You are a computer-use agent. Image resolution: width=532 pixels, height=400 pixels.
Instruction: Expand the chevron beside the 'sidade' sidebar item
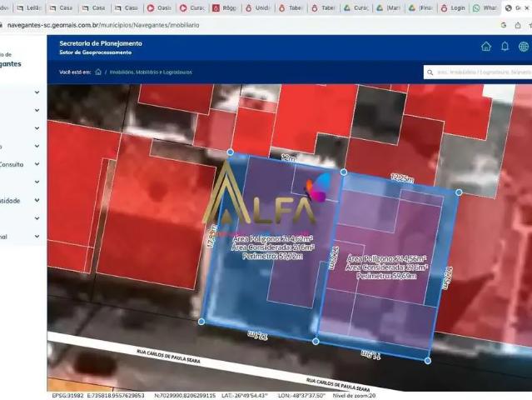(37, 200)
